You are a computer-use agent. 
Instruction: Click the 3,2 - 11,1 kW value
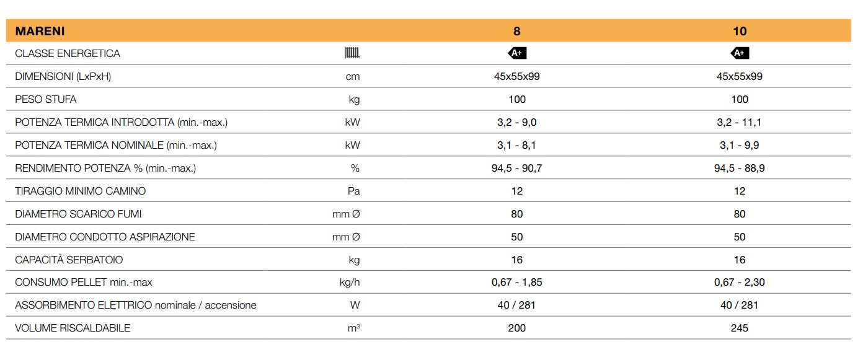740,122
